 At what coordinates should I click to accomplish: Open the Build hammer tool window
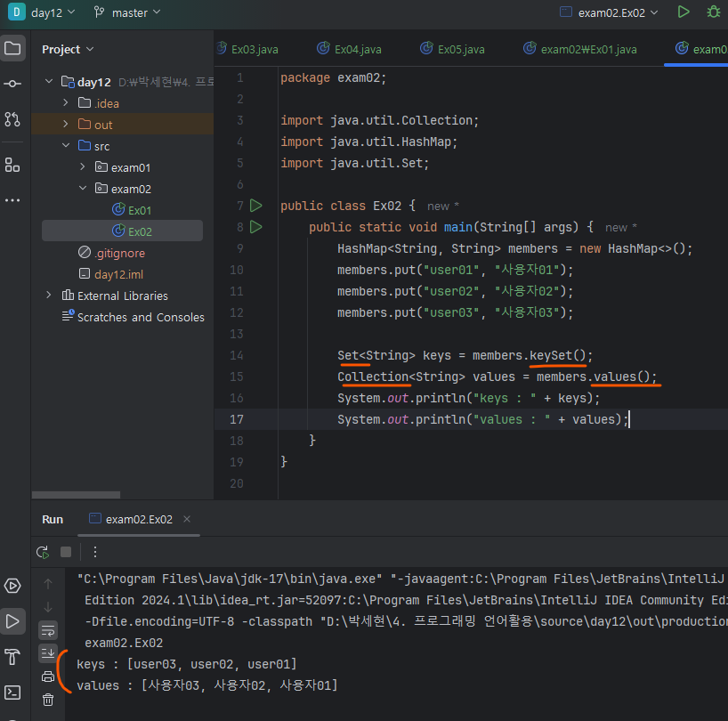click(x=12, y=657)
